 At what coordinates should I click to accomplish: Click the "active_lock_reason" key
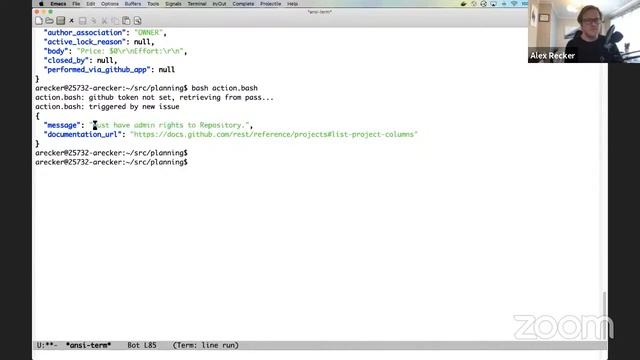pyautogui.click(x=85, y=42)
